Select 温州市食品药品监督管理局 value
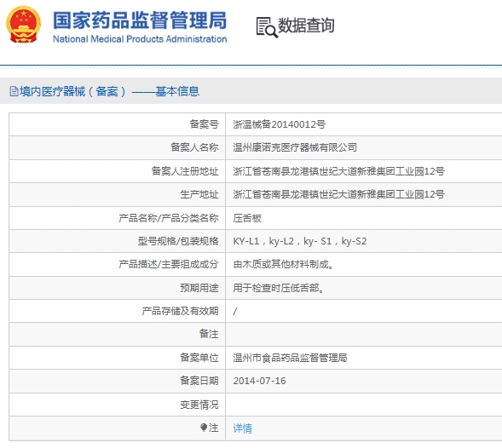The image size is (502, 448). tap(290, 358)
